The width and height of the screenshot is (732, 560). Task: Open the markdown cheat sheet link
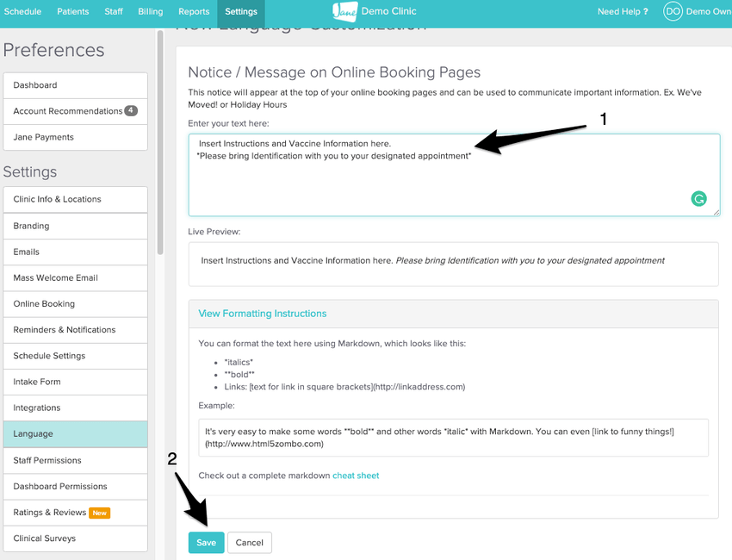click(x=356, y=476)
